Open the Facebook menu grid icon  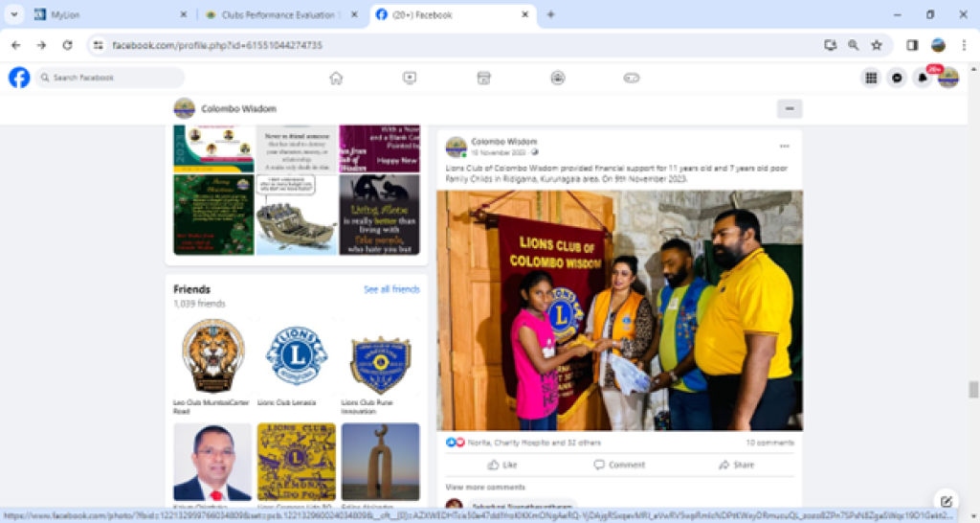(x=871, y=78)
